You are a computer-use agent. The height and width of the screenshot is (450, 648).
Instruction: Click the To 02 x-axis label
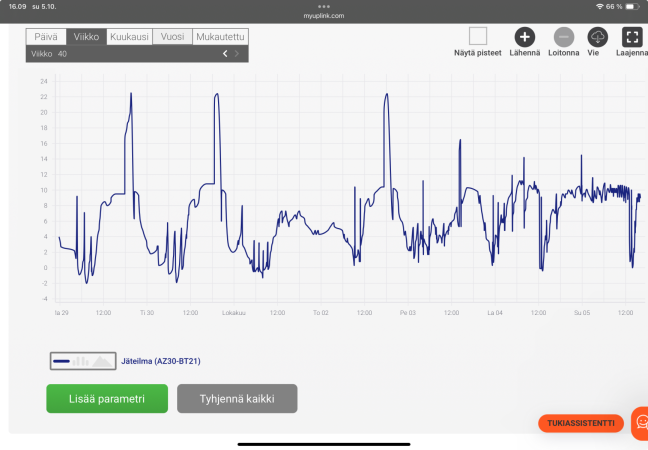pos(321,313)
